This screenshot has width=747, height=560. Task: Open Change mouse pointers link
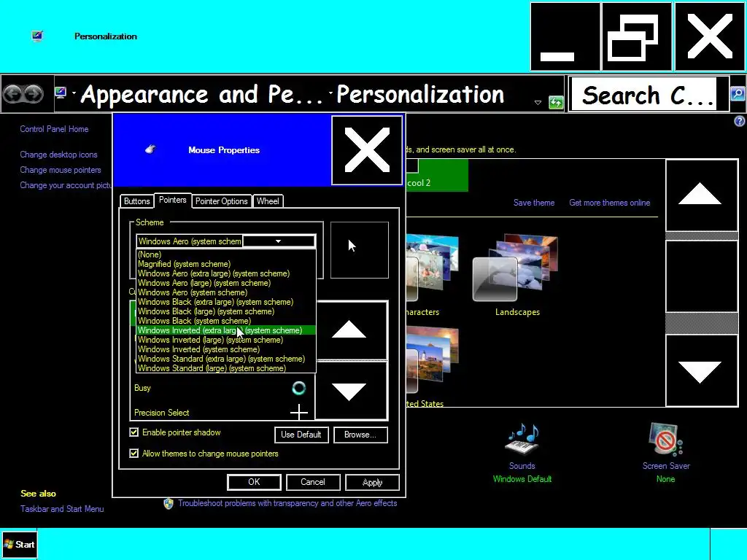(x=61, y=170)
